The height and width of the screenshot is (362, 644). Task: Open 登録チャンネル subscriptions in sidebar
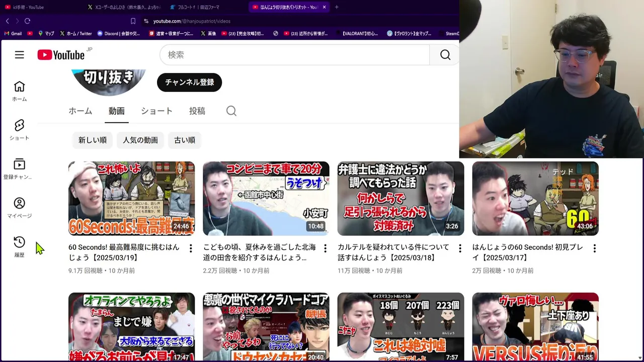[19, 169]
